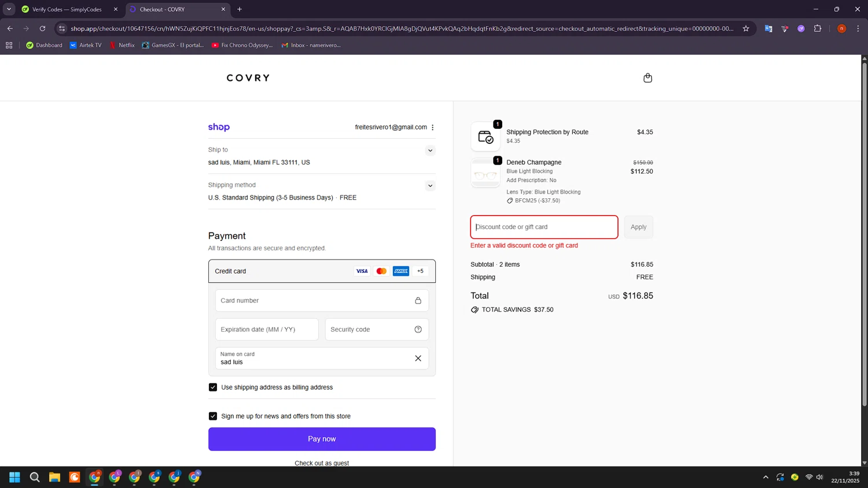Bookmark this page with the star icon
This screenshot has height=488, width=868.
pyautogui.click(x=746, y=28)
